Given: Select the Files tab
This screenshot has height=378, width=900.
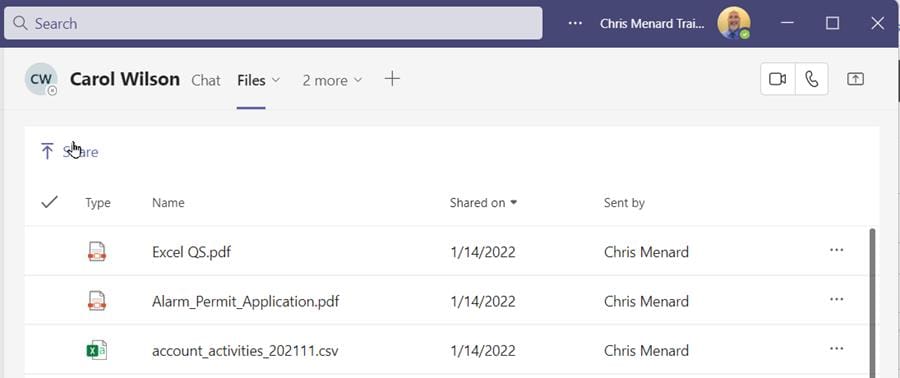Looking at the screenshot, I should 251,80.
